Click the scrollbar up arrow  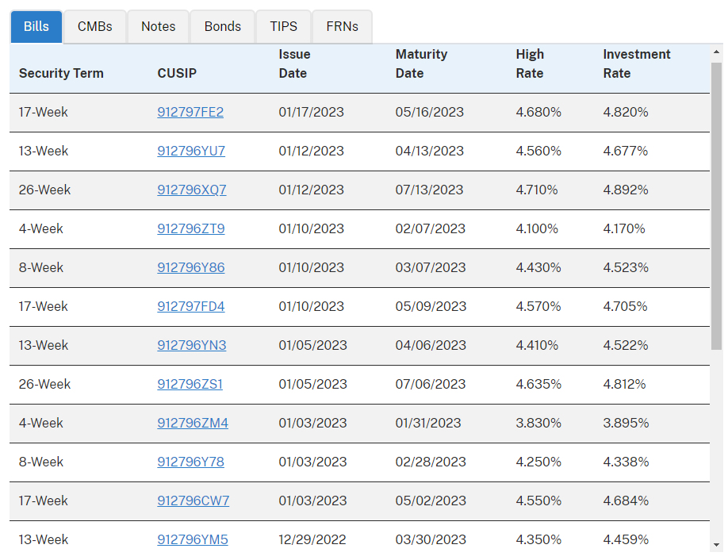[717, 52]
